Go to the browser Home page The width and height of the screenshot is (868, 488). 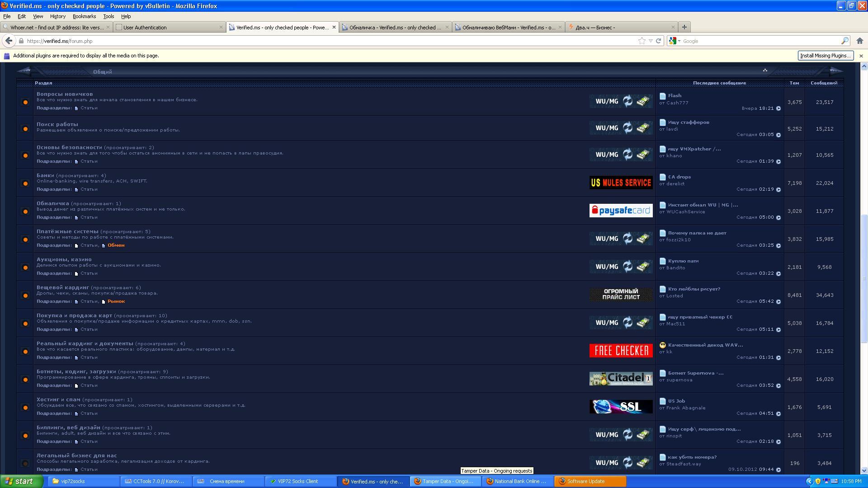click(x=860, y=41)
